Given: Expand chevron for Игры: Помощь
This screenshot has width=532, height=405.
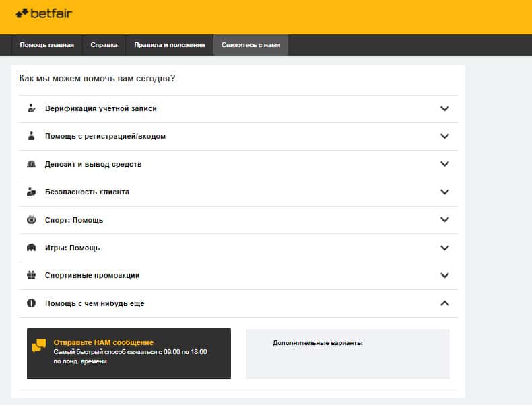Looking at the screenshot, I should [x=444, y=248].
